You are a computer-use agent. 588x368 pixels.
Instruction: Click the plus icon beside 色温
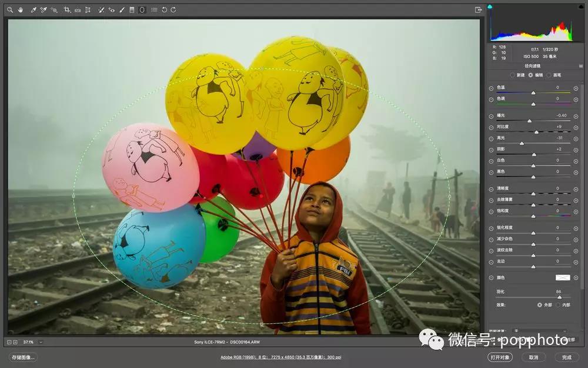(x=576, y=89)
